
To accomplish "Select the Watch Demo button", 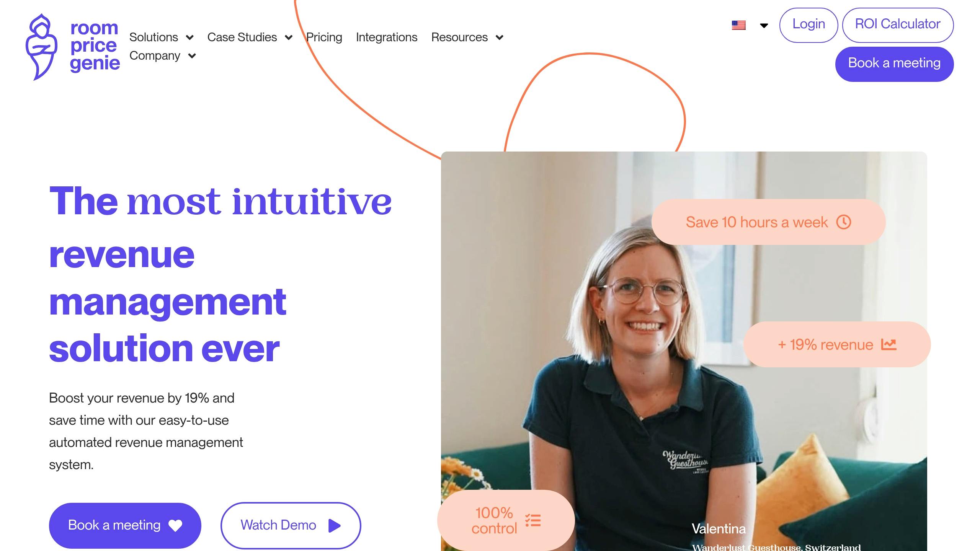I will coord(291,525).
